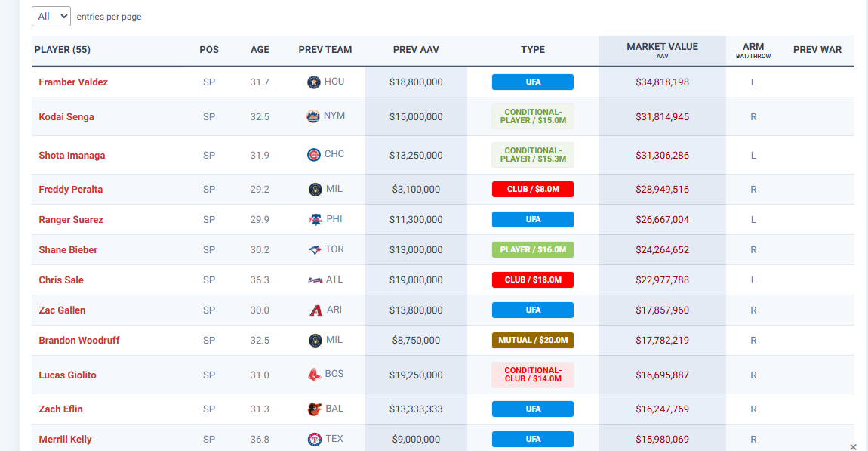Click Shane Bieber's green Player $16.0M badge
868x451 pixels.
tap(532, 250)
